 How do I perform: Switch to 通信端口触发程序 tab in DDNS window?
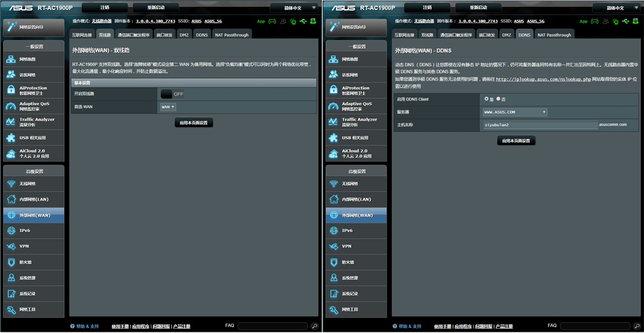pyautogui.click(x=457, y=35)
